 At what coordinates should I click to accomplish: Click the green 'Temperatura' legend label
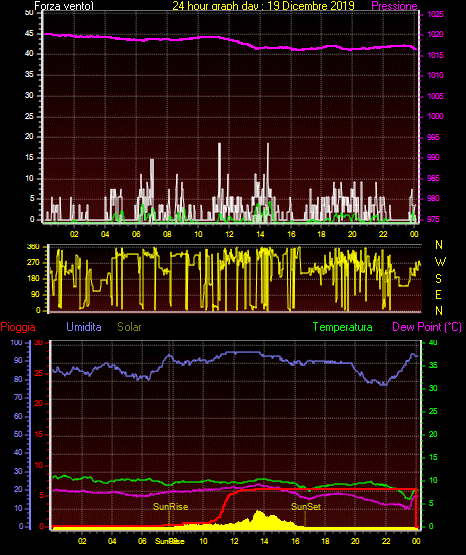pyautogui.click(x=343, y=327)
